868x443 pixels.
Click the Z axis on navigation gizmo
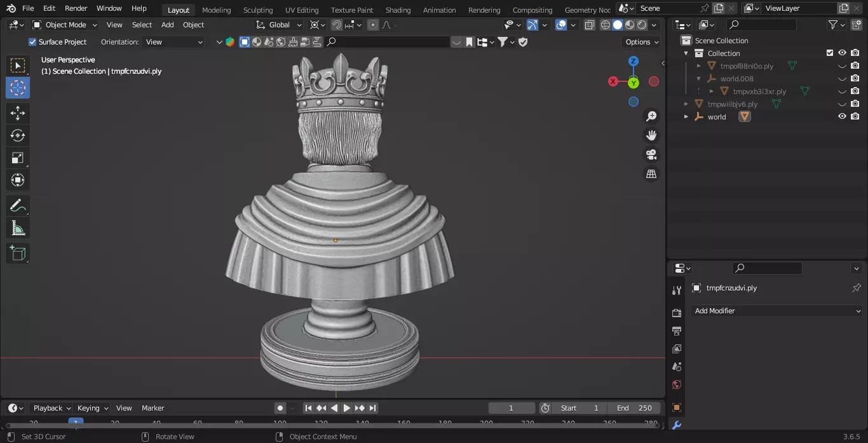(x=634, y=61)
